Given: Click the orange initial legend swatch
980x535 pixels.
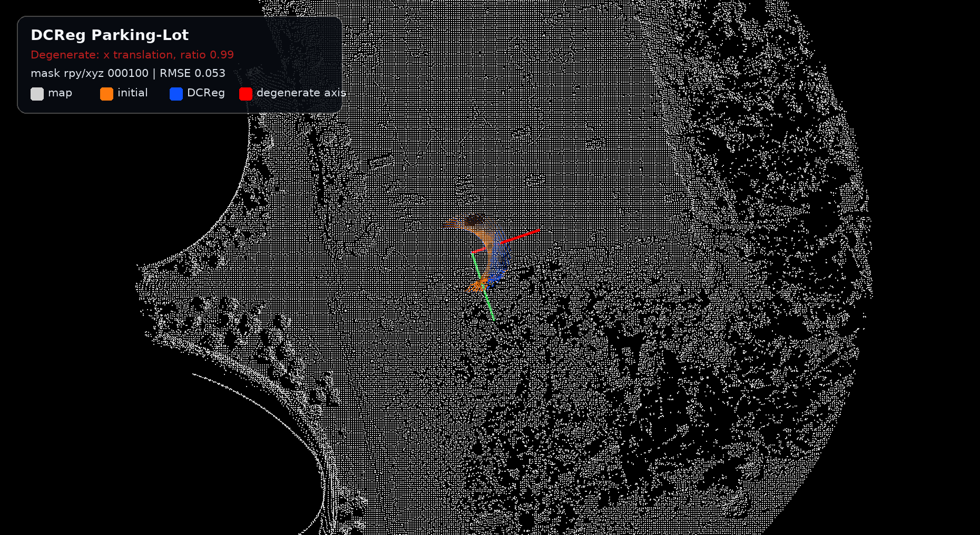Looking at the screenshot, I should (106, 94).
